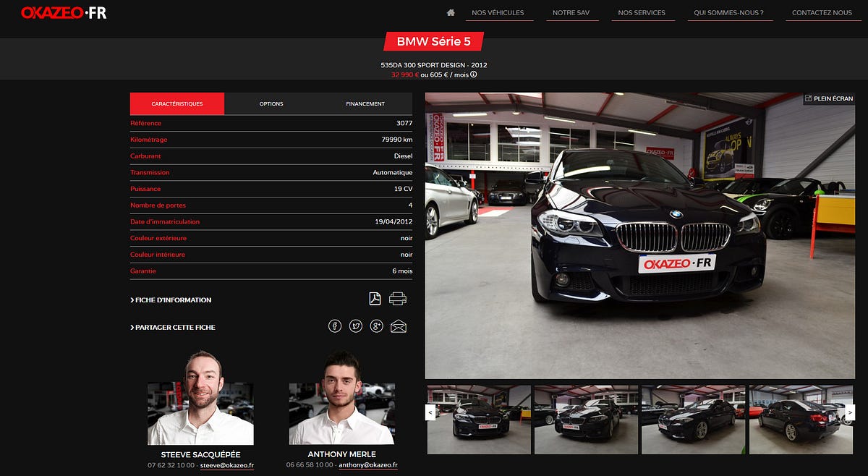The width and height of the screenshot is (868, 476).
Task: Switch to the Financement tab
Action: tap(365, 103)
